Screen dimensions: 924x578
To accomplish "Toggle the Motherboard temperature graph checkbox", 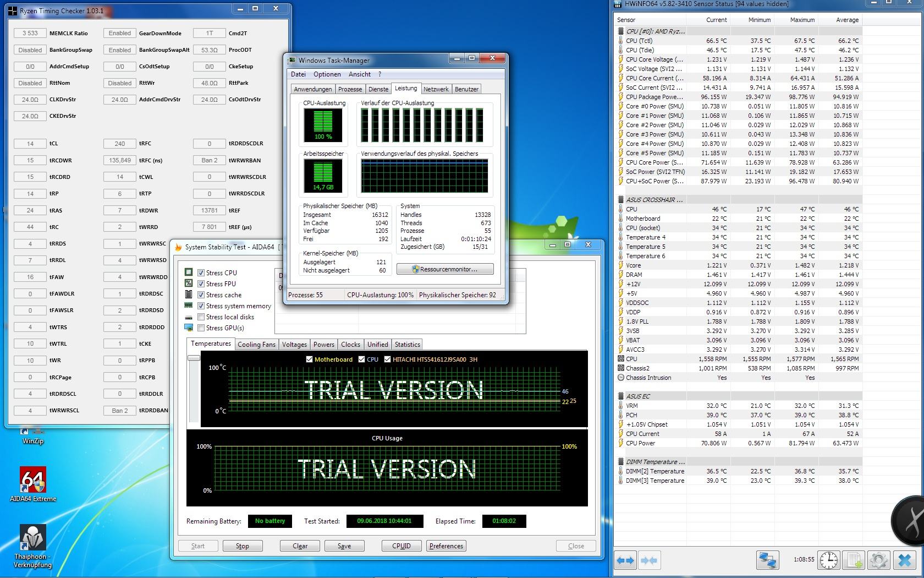I will [x=309, y=359].
